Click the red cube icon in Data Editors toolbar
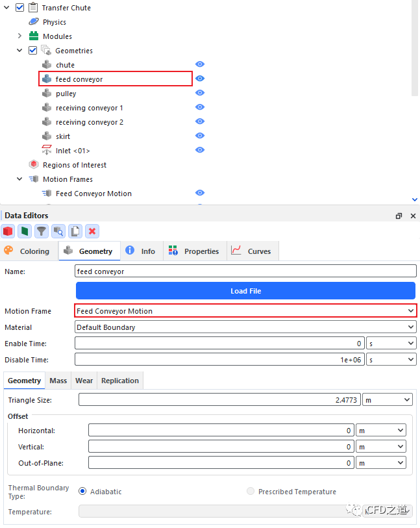Viewport: 420px width, 528px height. click(8, 231)
